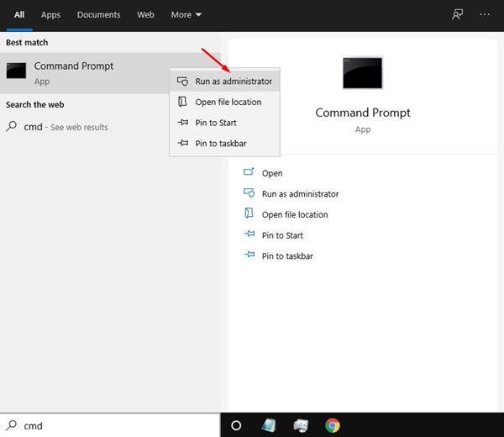The width and height of the screenshot is (504, 437).
Task: Click the Cortana circle on the taskbar
Action: pyautogui.click(x=236, y=425)
